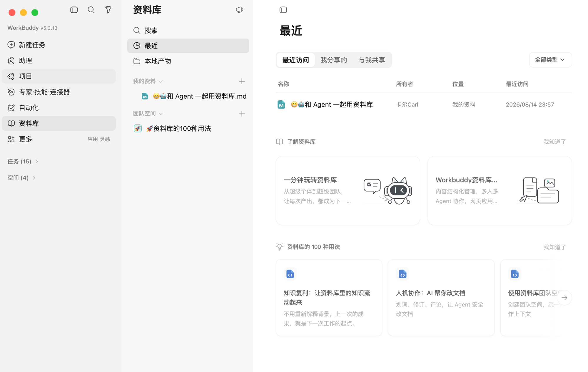Open the 知识复利 card
The image size is (588, 372).
(x=329, y=298)
